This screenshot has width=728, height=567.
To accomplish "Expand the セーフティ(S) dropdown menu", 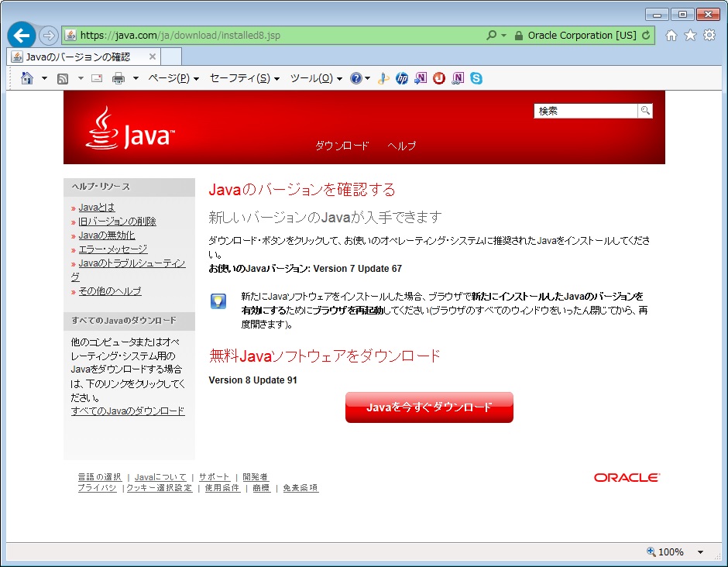I will coord(244,78).
